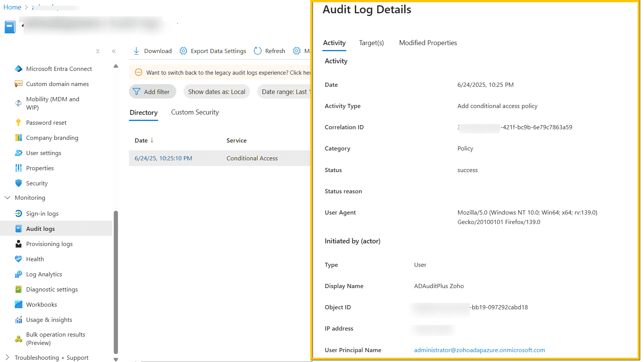
Task: Open Provisioning logs from the sidebar
Action: tap(49, 244)
